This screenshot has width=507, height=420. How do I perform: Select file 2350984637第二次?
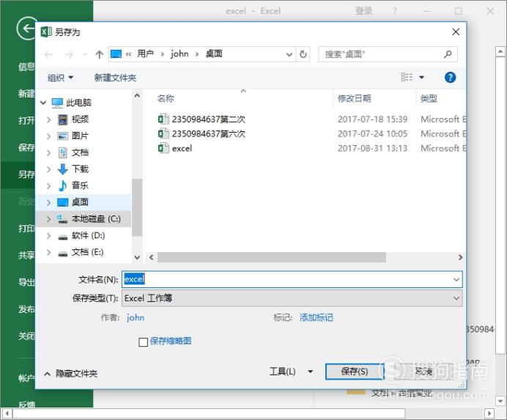[x=209, y=119]
